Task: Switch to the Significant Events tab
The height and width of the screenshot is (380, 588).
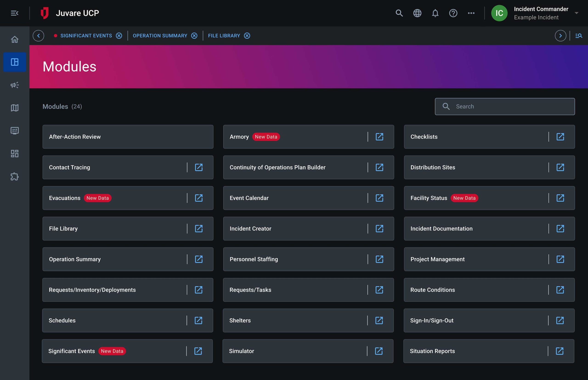Action: 86,36
